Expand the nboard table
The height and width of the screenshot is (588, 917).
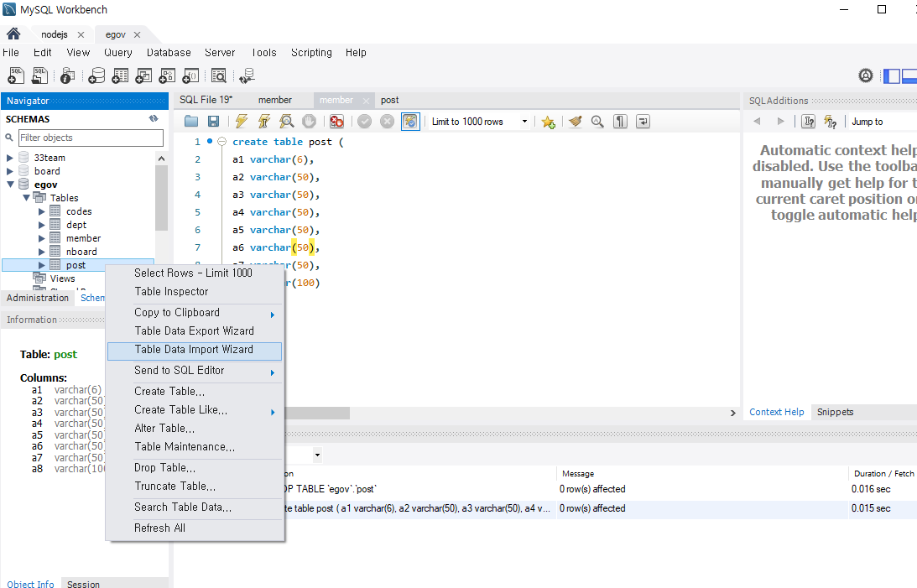pyautogui.click(x=41, y=252)
